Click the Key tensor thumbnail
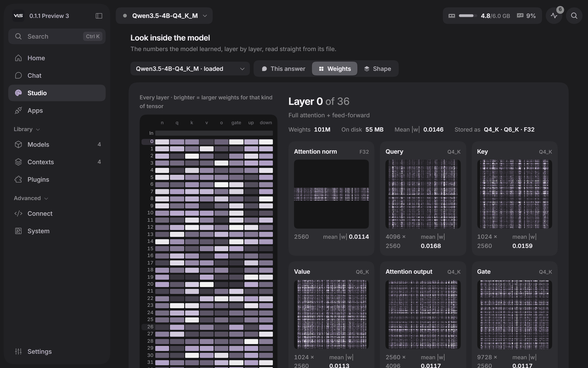This screenshot has height=368, width=588. point(514,194)
